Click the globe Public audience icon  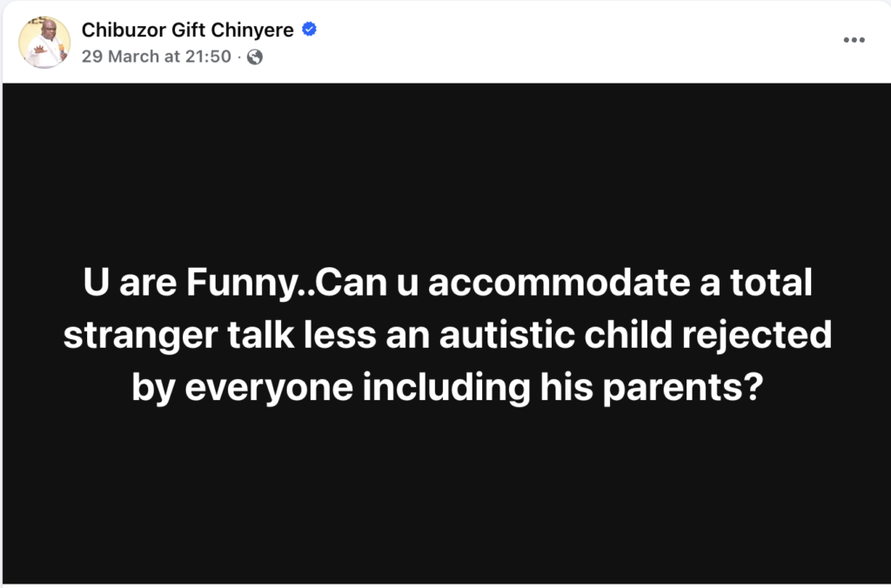[255, 57]
